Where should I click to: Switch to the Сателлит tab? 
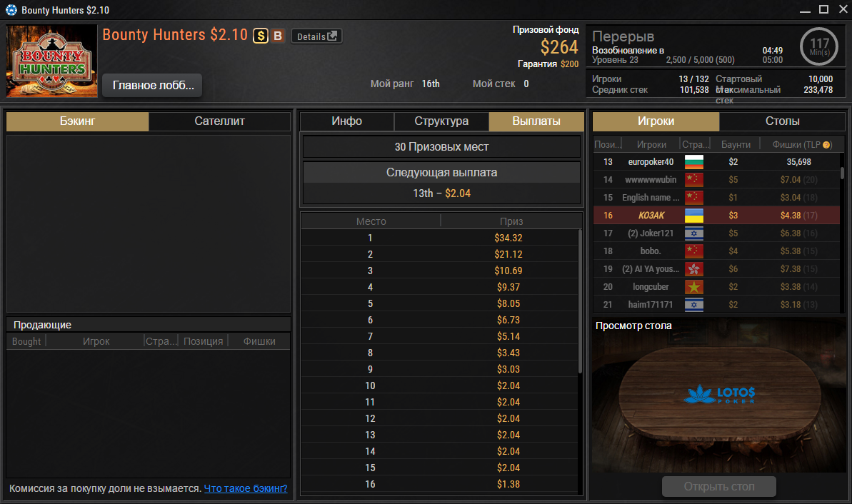coord(219,121)
